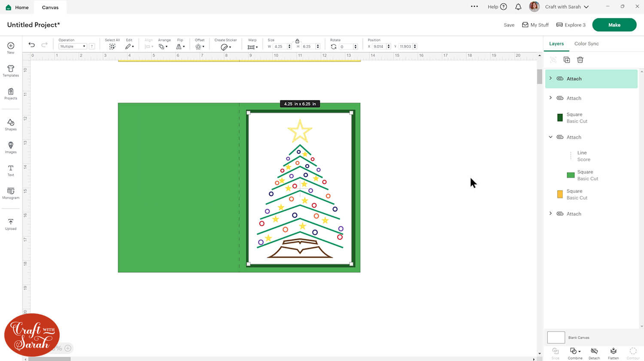Collapse the expanded Attach group
The height and width of the screenshot is (361, 644).
click(x=551, y=137)
